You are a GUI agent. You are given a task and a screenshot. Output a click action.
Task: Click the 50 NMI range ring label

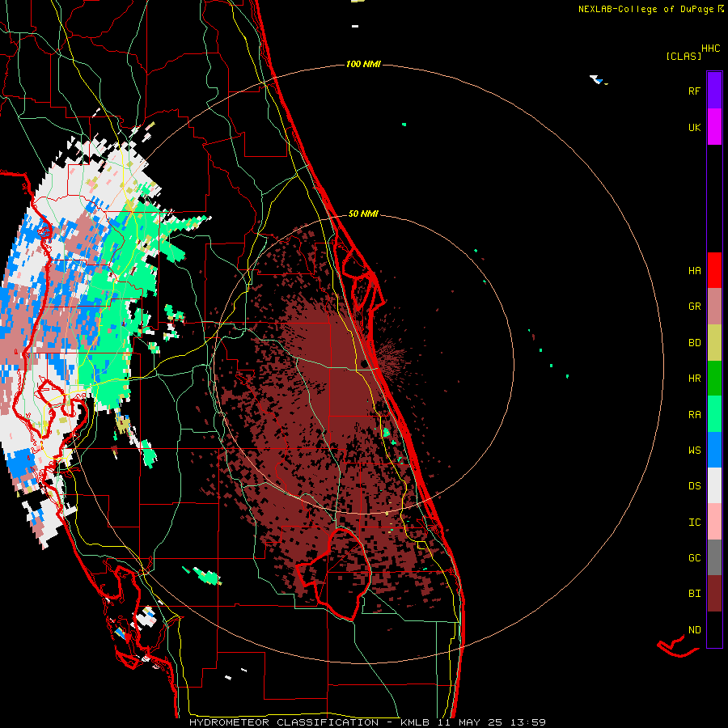[363, 214]
